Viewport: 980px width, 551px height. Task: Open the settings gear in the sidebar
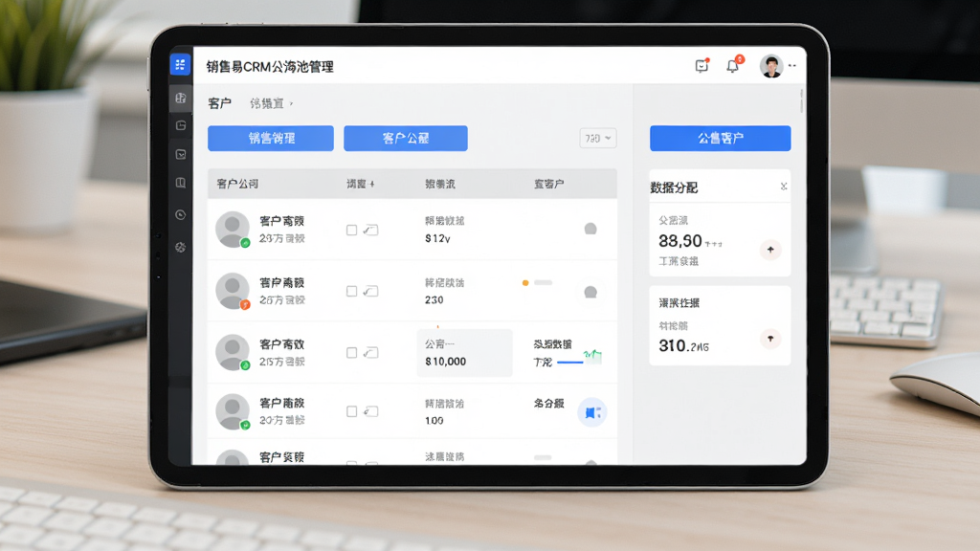click(181, 248)
